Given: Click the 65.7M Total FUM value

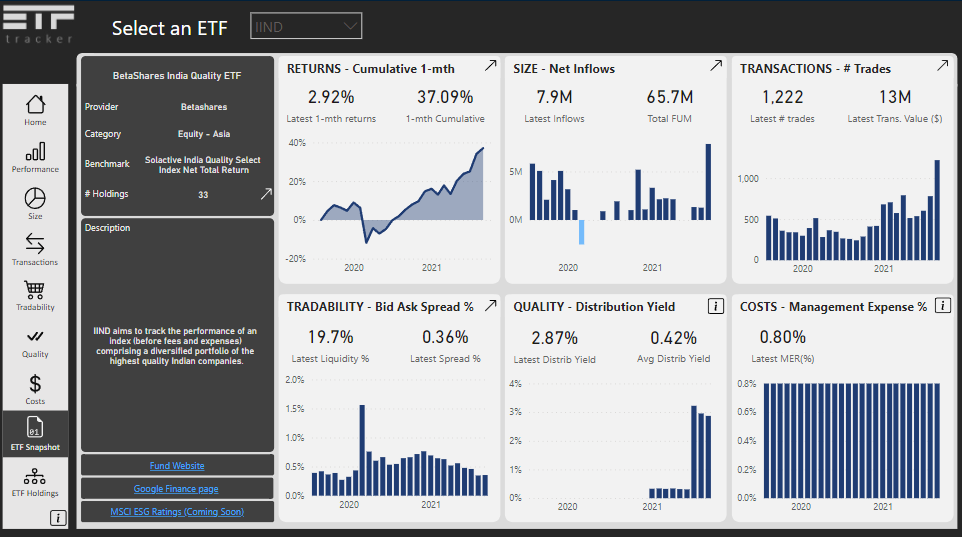Looking at the screenshot, I should point(669,98).
